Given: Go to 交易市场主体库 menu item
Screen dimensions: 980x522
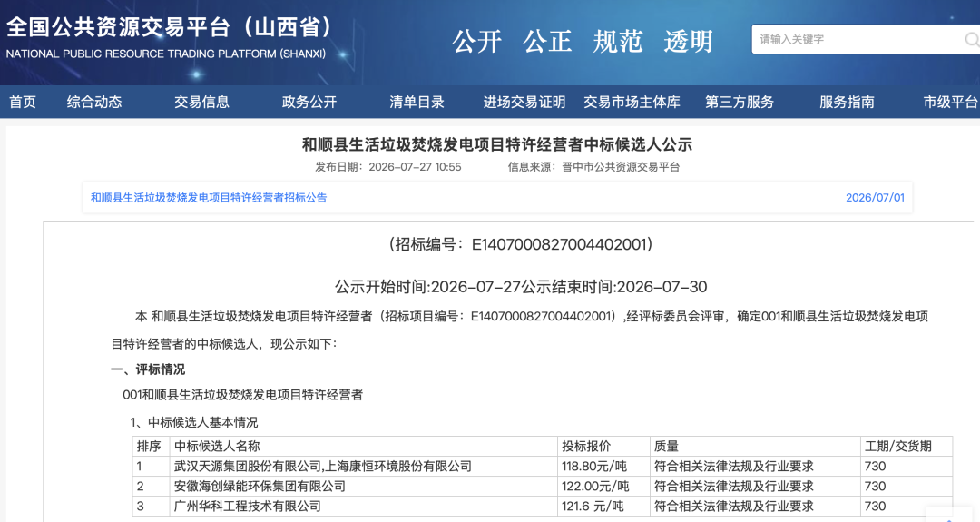Looking at the screenshot, I should click(x=632, y=102).
